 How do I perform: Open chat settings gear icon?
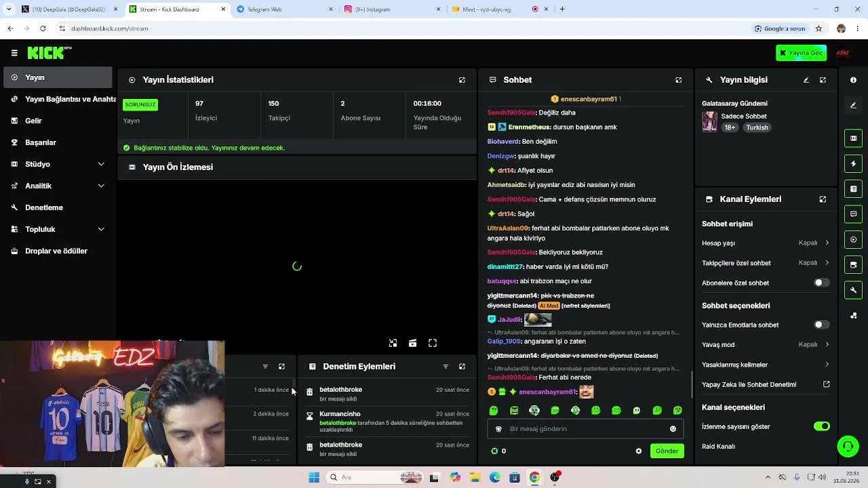638,451
